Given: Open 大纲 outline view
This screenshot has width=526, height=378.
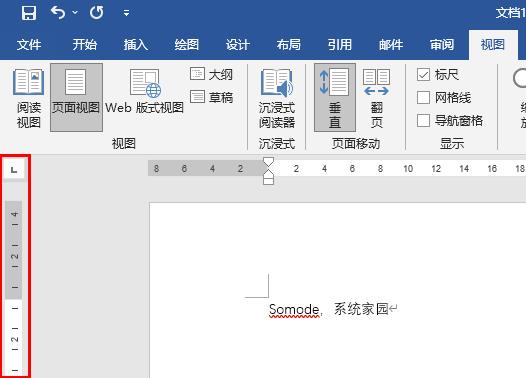Looking at the screenshot, I should coord(211,74).
